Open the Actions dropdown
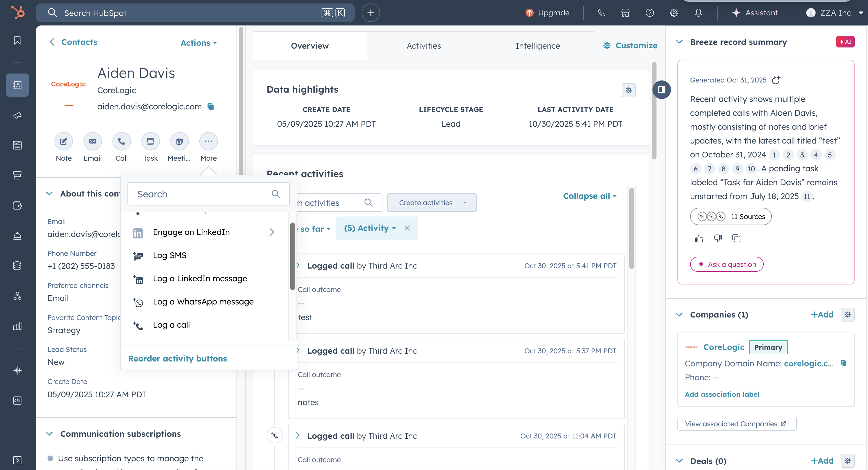 pos(199,43)
